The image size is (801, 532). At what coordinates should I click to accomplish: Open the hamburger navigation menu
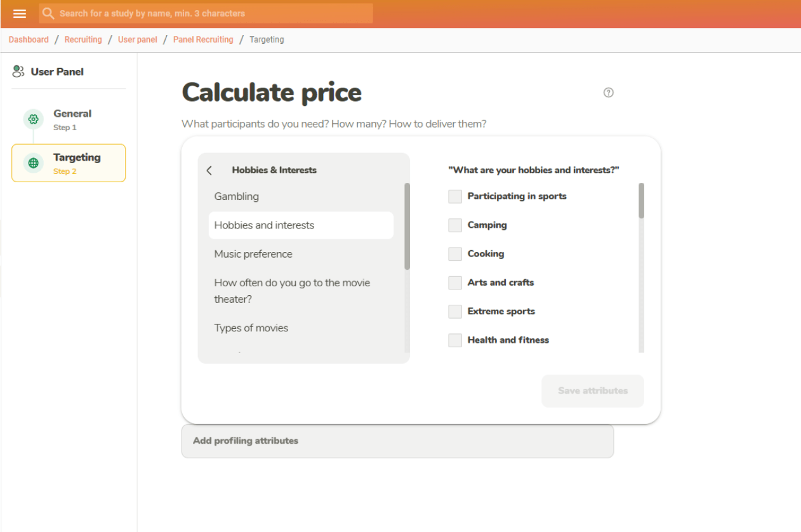pyautogui.click(x=19, y=13)
